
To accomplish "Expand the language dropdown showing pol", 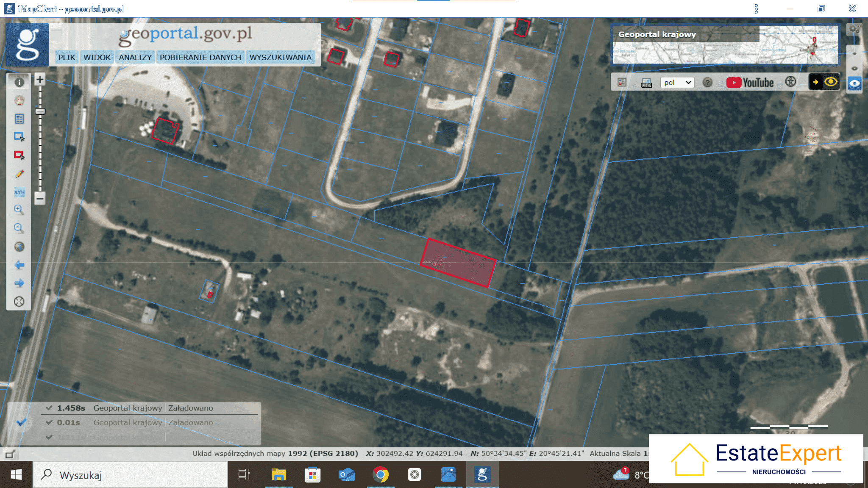I will [x=677, y=83].
